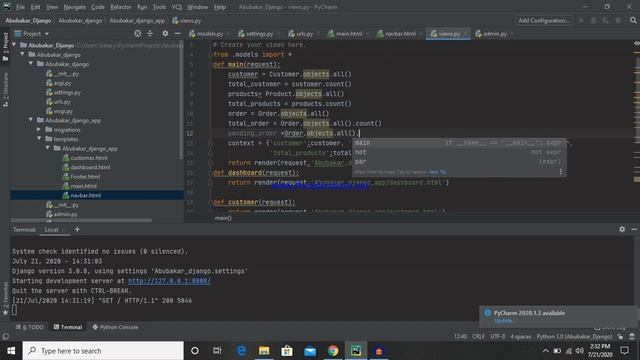
Task: Hide the Project panel with minus icon
Action: [x=177, y=33]
